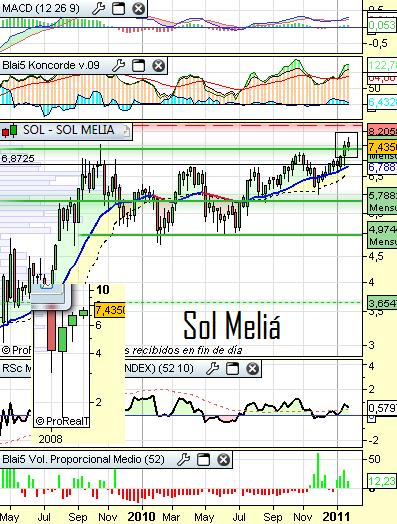Click the candlestick icon beside SOL label
This screenshot has width=397, height=524.
tap(10, 130)
